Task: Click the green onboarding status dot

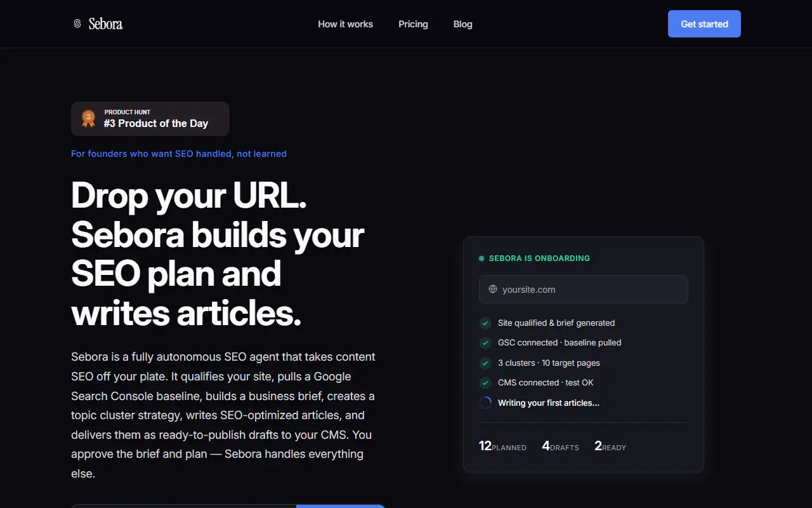Action: [x=481, y=258]
